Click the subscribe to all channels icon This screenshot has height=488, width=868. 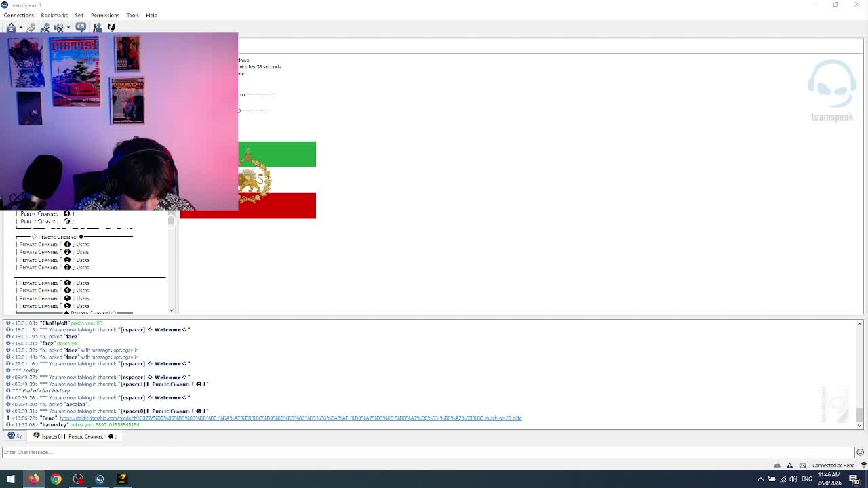coord(112,28)
